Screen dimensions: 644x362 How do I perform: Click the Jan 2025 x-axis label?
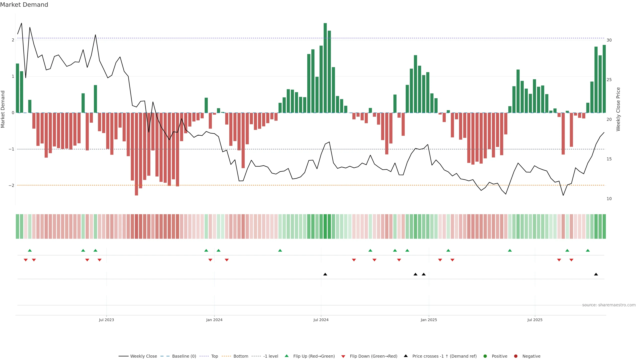[x=429, y=320]
